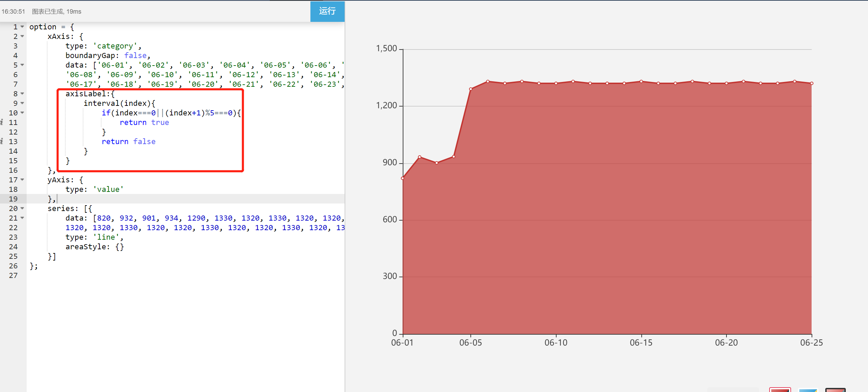Collapse the option block on line 1
This screenshot has width=868, height=392.
point(22,27)
